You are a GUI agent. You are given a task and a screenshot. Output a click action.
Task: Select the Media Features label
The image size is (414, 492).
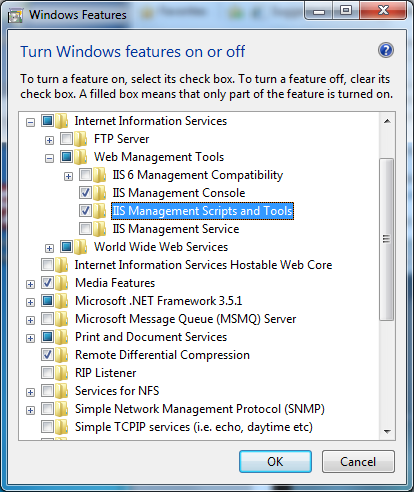[115, 283]
